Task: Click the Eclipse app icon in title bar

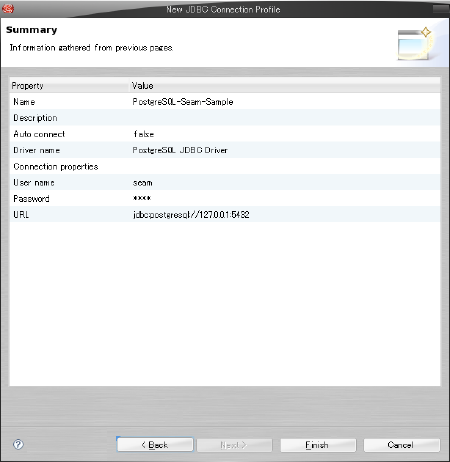Action: click(x=8, y=9)
